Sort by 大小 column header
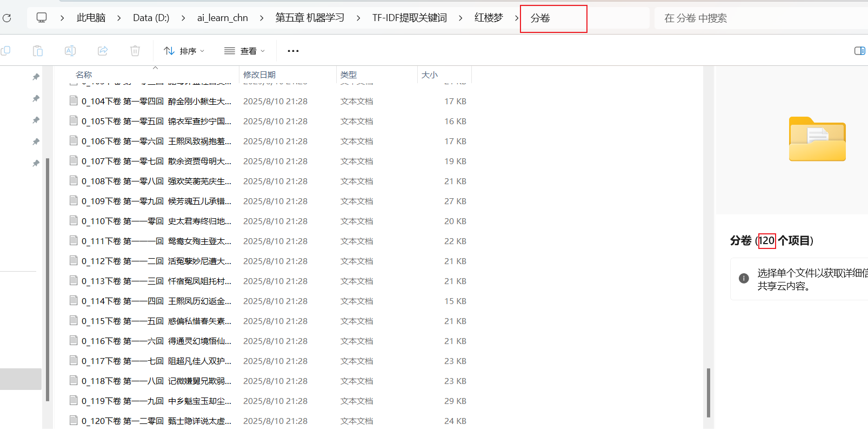This screenshot has height=438, width=868. tap(430, 75)
